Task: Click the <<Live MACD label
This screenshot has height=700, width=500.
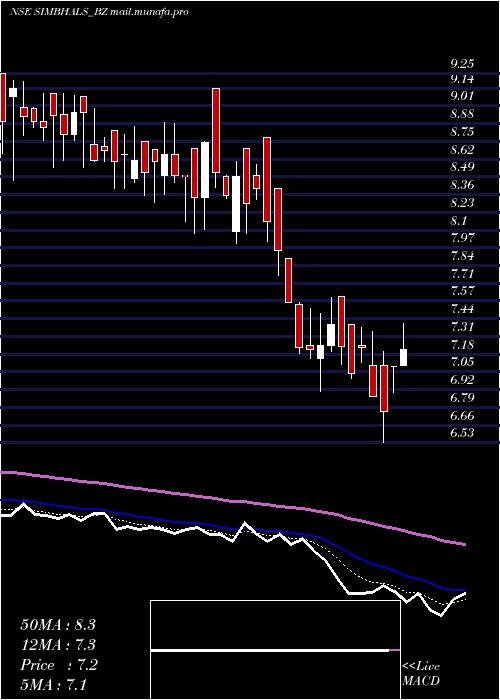Action: [x=421, y=674]
